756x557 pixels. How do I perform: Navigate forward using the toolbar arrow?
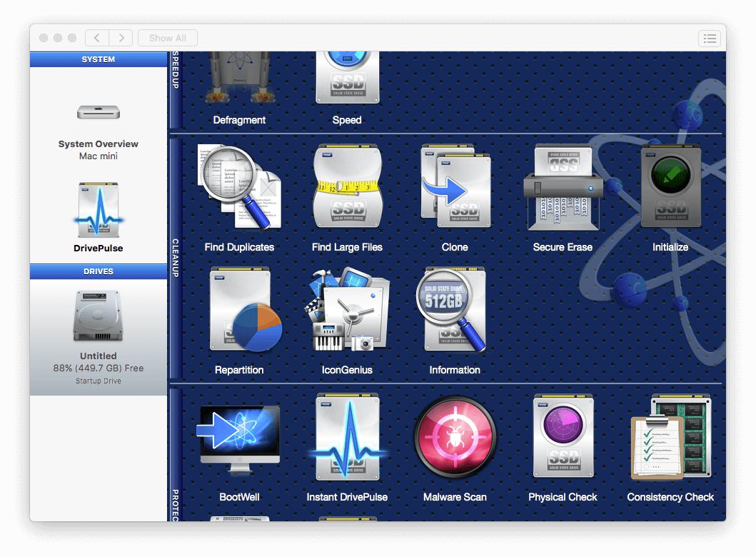coord(121,38)
